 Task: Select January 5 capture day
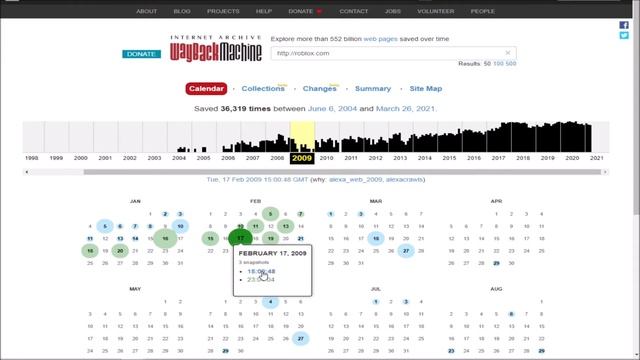click(105, 226)
